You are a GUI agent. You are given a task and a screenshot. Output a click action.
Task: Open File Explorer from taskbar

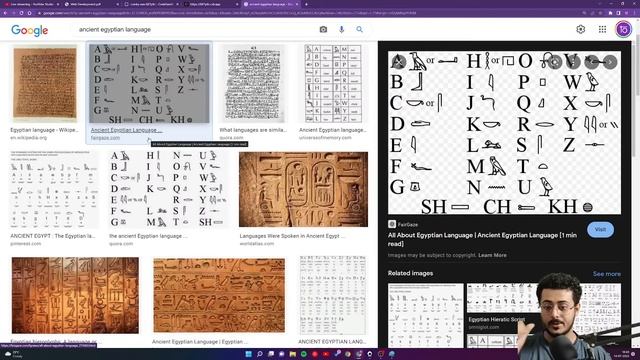coord(293,354)
